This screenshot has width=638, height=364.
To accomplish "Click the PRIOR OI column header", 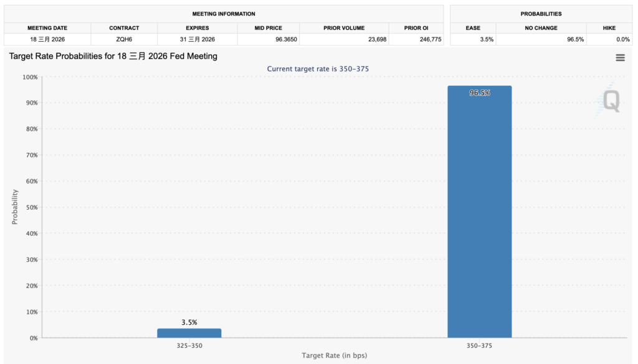I will coord(416,28).
